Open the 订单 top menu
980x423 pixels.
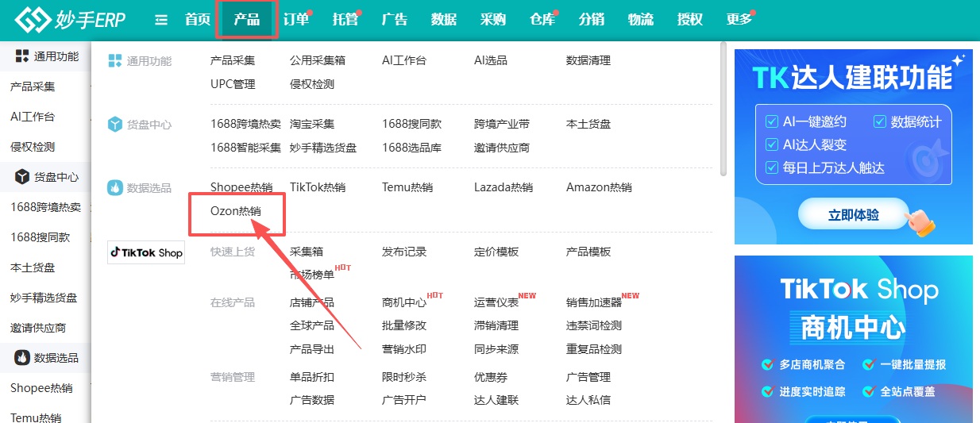[x=296, y=20]
